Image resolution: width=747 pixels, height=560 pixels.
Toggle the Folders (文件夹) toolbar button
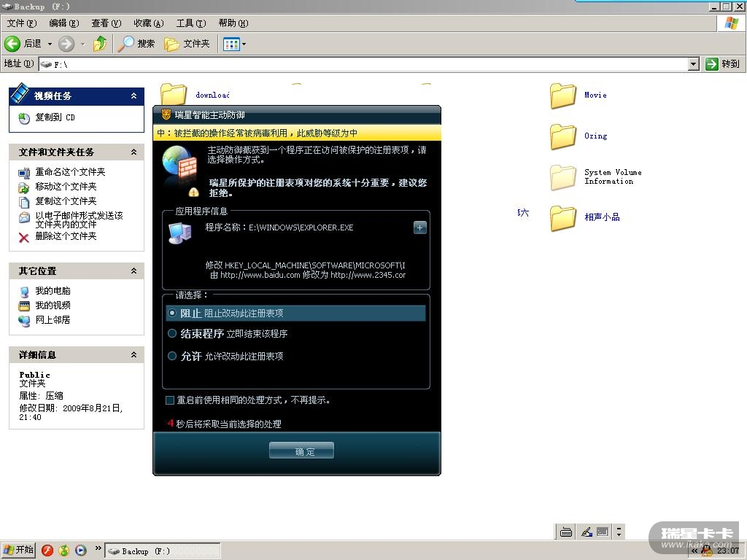(187, 44)
